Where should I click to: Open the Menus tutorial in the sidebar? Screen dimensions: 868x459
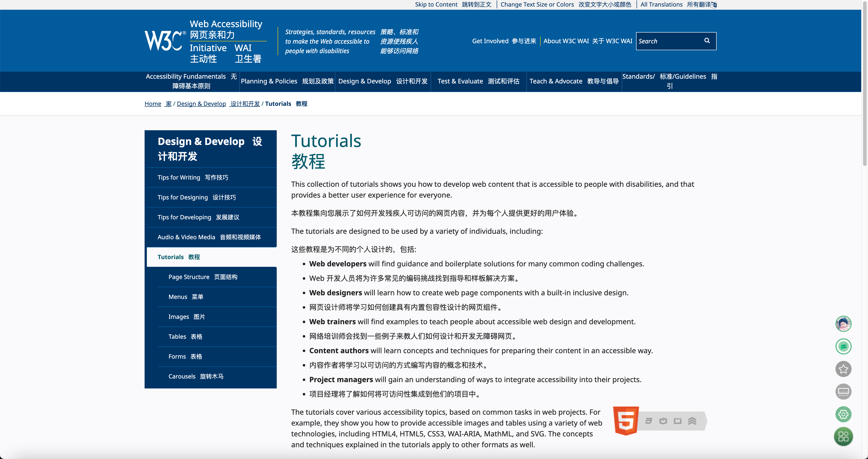[x=217, y=297]
